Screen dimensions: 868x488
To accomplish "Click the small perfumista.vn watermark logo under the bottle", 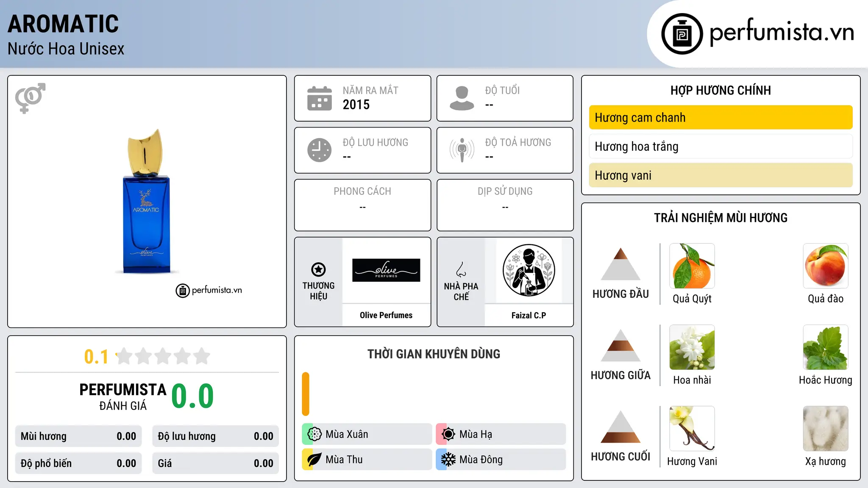I will click(x=209, y=291).
